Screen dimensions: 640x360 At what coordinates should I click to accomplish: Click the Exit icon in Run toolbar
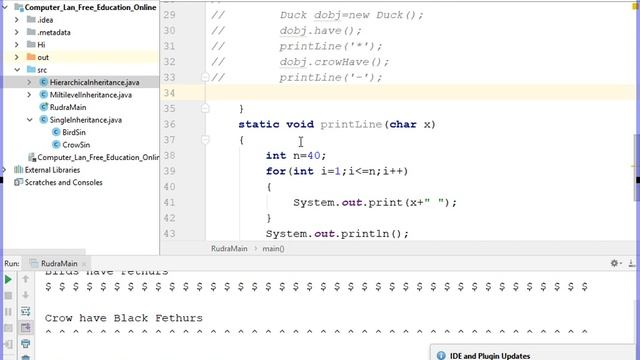click(8, 344)
